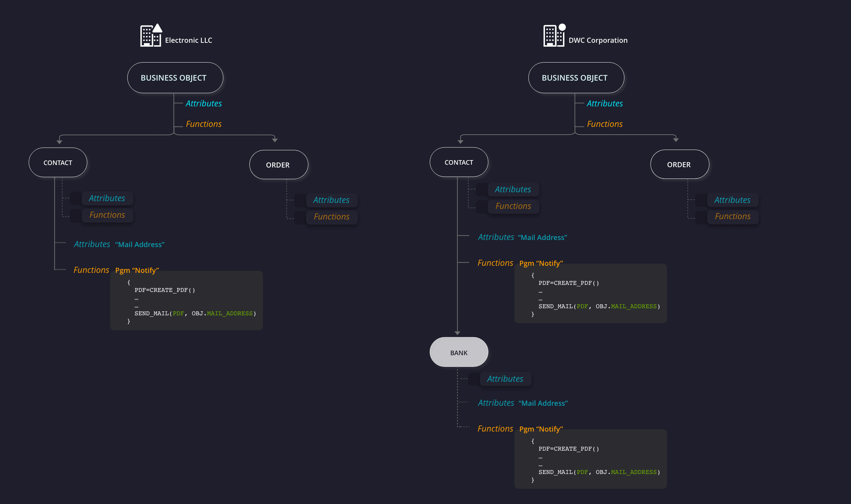Click "Mail Address" attribute in DWC CONTACT
Image resolution: width=851 pixels, height=504 pixels.
[542, 238]
